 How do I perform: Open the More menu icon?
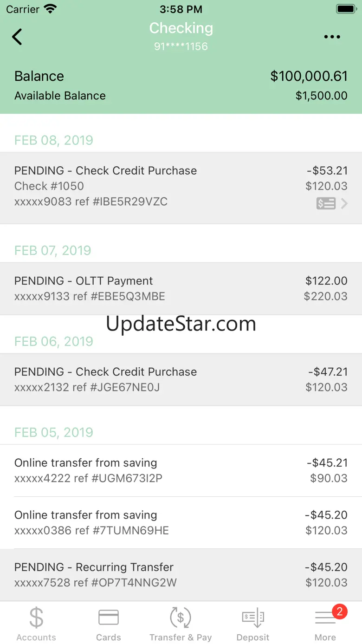click(x=325, y=618)
